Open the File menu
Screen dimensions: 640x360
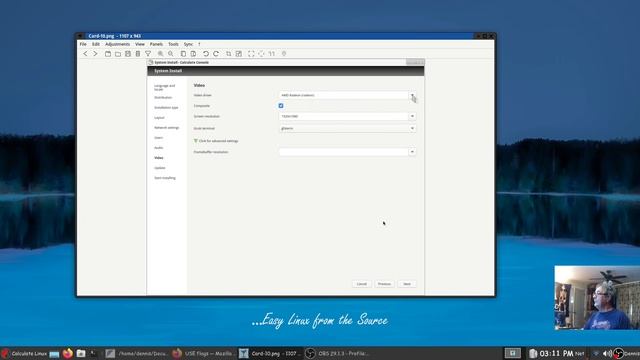tap(83, 44)
